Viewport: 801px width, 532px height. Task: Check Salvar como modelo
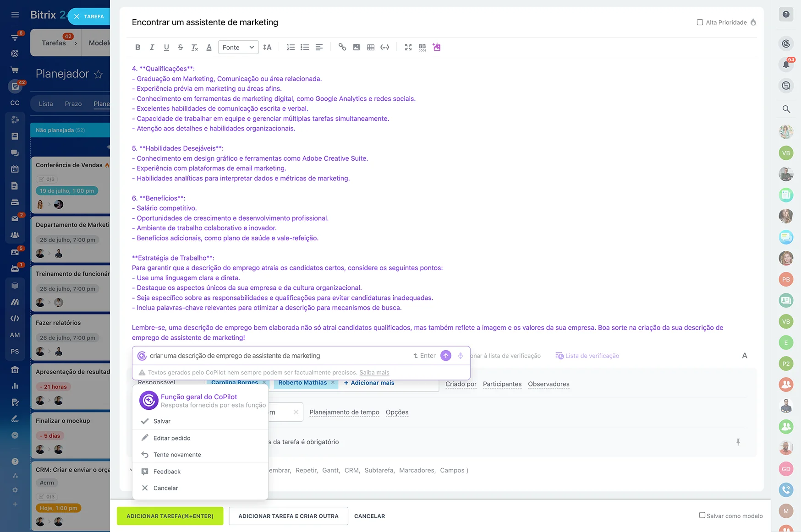point(701,516)
